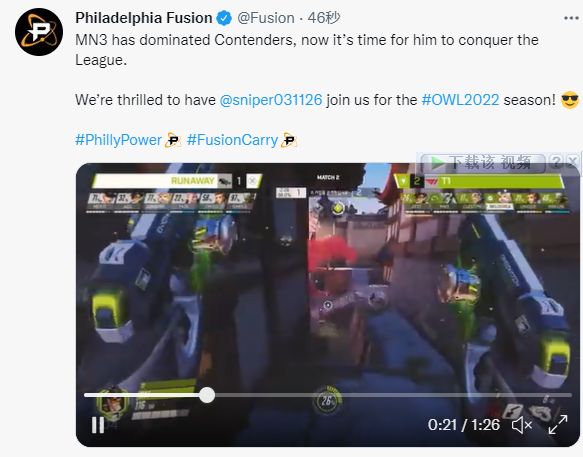This screenshot has width=583, height=457.
Task: Click the Philadelphia Fusion account name
Action: coord(144,18)
